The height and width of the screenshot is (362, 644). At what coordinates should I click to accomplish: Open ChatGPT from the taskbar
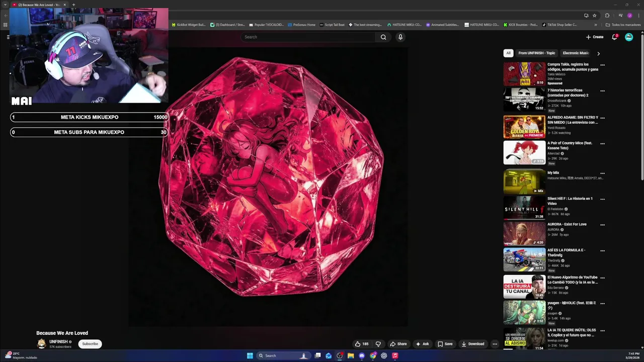tap(384, 355)
